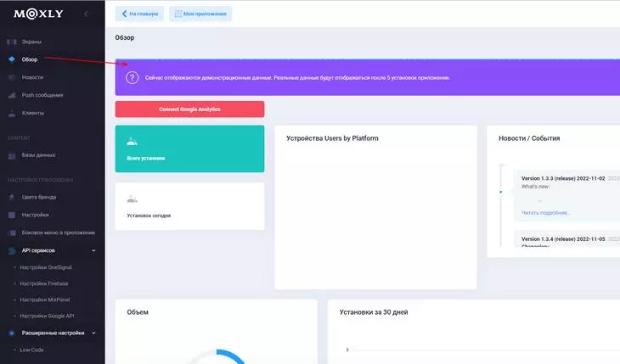Open the Low-Code item
620x364 pixels.
pos(31,350)
